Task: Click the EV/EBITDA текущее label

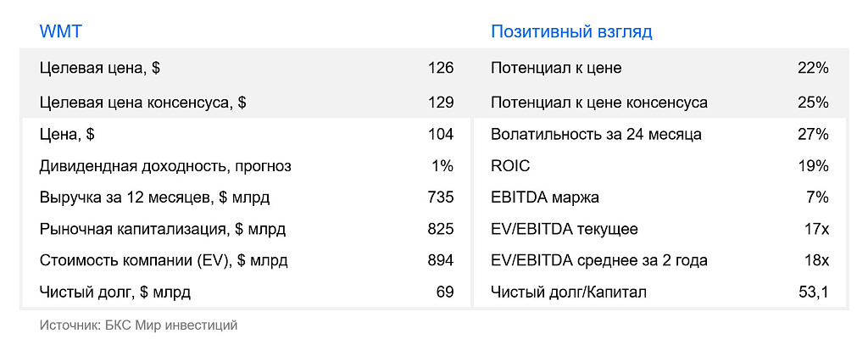Action: coord(564,229)
